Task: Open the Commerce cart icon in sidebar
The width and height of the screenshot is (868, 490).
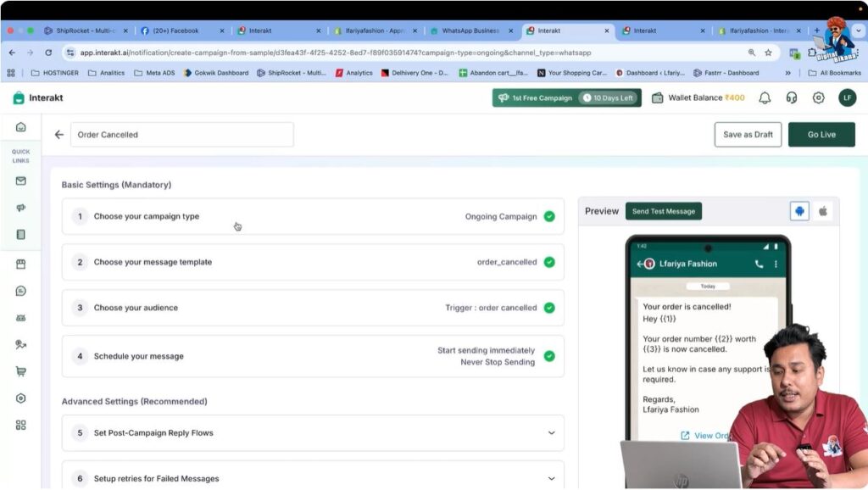Action: pos(21,371)
